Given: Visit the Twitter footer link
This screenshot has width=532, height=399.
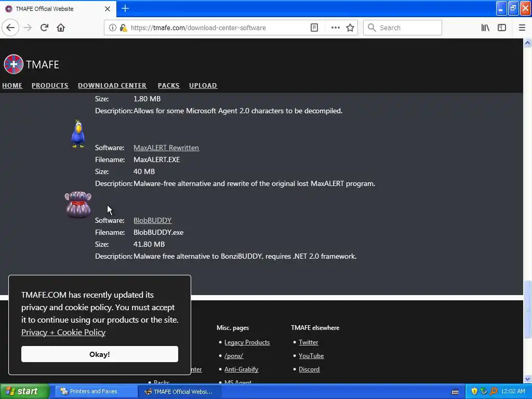Looking at the screenshot, I should point(309,342).
